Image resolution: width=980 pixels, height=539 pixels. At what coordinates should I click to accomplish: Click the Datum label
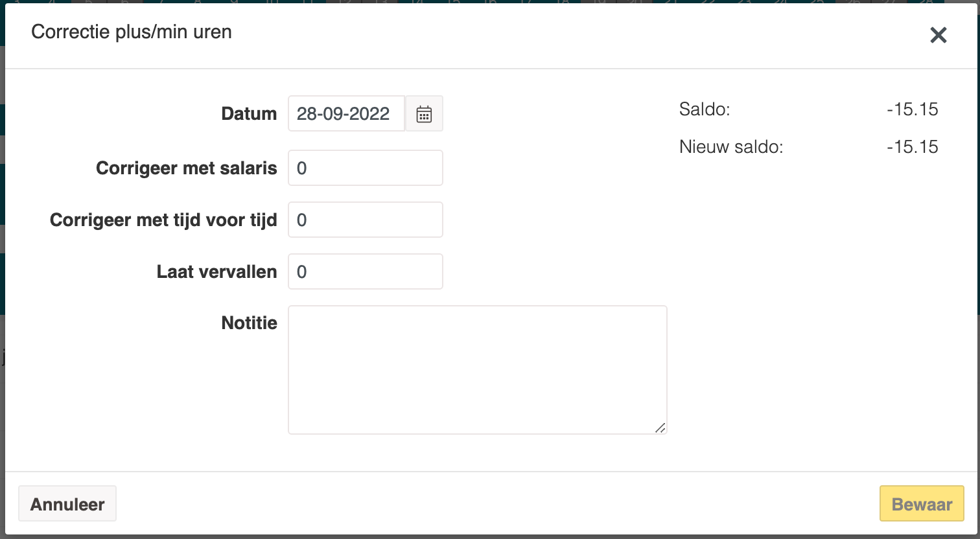(x=249, y=114)
